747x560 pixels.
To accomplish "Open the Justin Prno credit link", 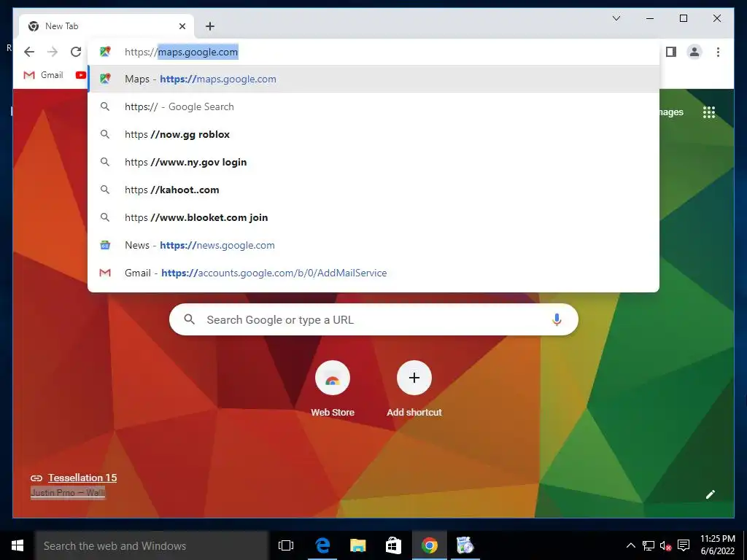I will (x=68, y=493).
